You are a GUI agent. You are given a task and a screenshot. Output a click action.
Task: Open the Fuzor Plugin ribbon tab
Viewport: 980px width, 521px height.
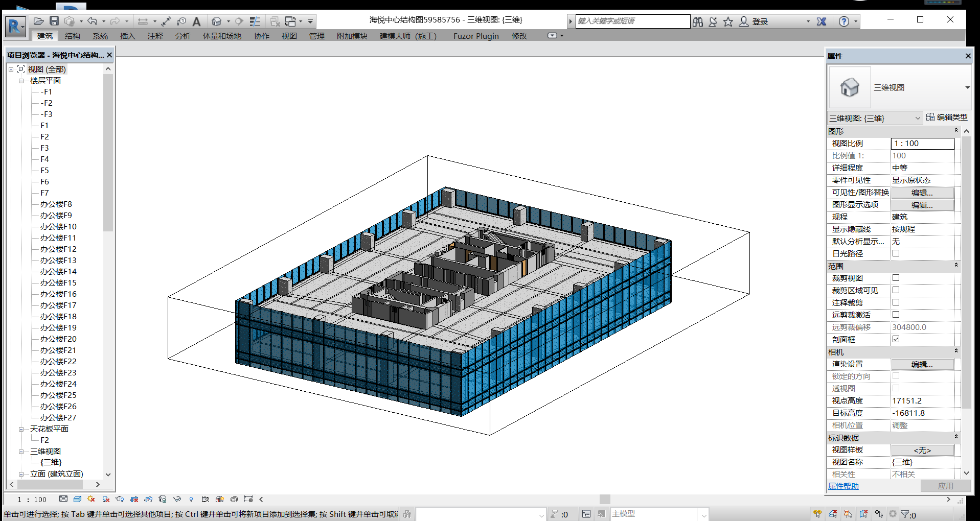(x=476, y=36)
